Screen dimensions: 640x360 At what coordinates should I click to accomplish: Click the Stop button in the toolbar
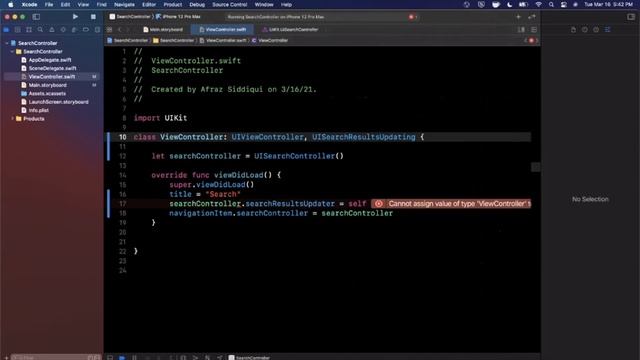point(93,17)
